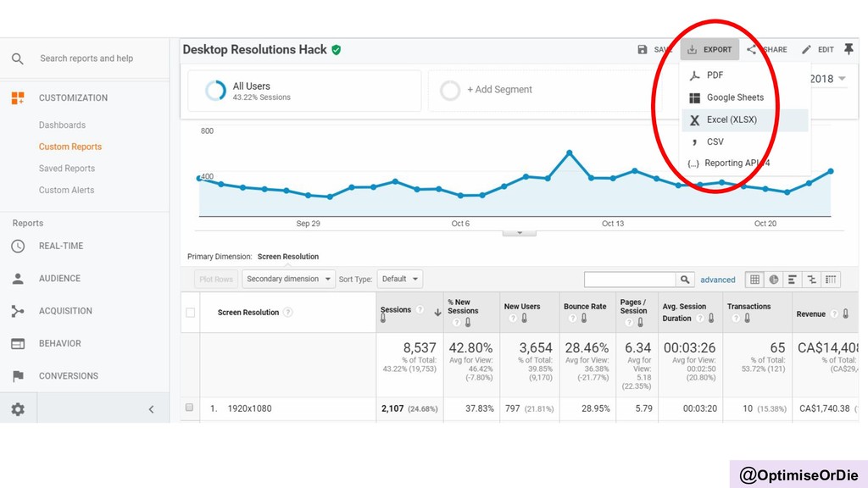
Task: Click the pivot view icon
Action: [x=831, y=280]
